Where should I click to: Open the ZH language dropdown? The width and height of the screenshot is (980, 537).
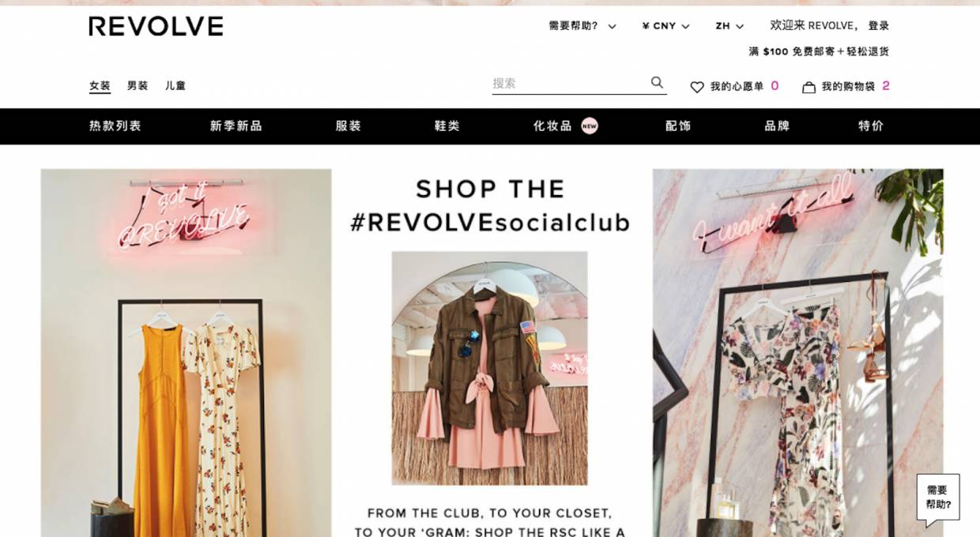(729, 26)
